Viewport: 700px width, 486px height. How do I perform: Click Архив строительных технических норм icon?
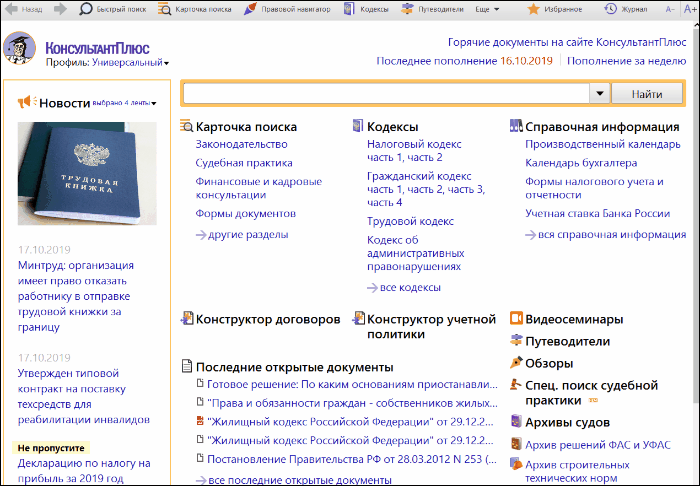pos(516,464)
